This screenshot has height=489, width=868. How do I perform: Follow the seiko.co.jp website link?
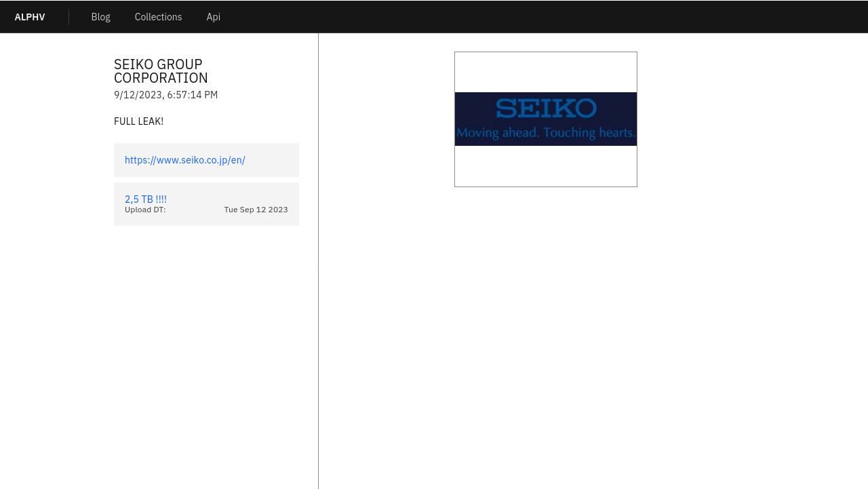185,160
